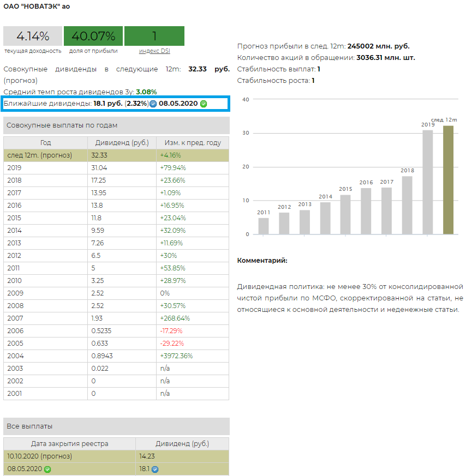Click the +79.94% change value
Image resolution: width=466 pixels, height=476 pixels.
173,167
